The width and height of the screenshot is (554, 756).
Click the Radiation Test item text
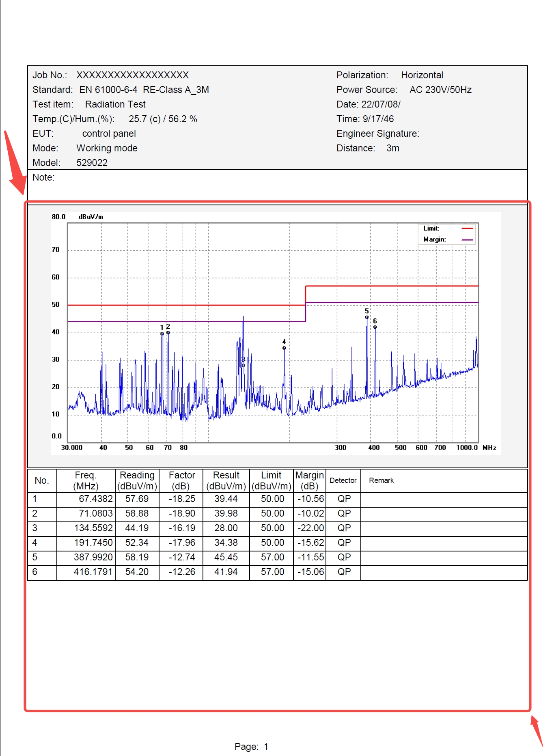coord(115,104)
